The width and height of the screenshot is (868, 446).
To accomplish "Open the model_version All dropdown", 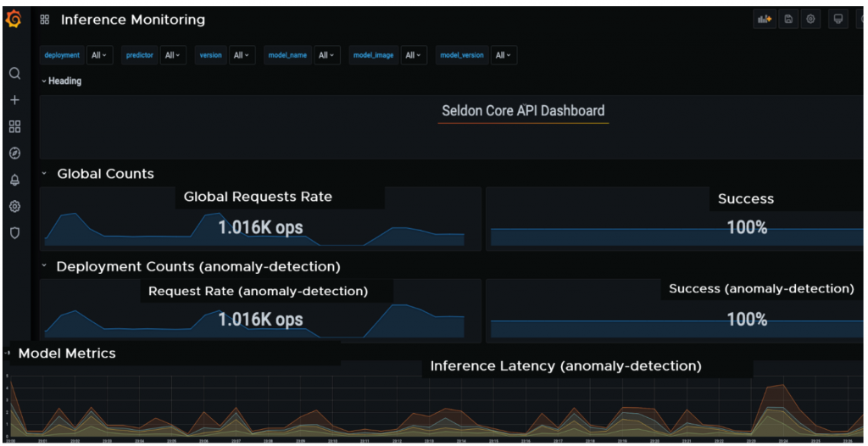I will (x=504, y=55).
